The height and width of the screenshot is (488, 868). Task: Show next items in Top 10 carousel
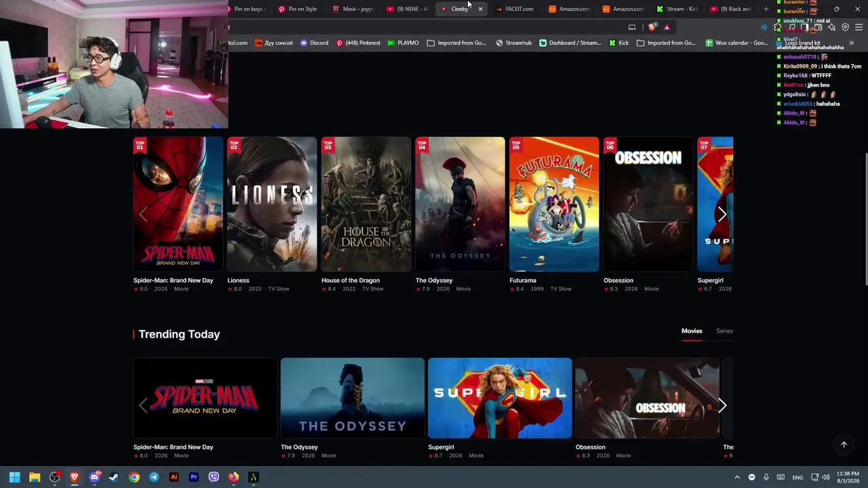coord(722,214)
